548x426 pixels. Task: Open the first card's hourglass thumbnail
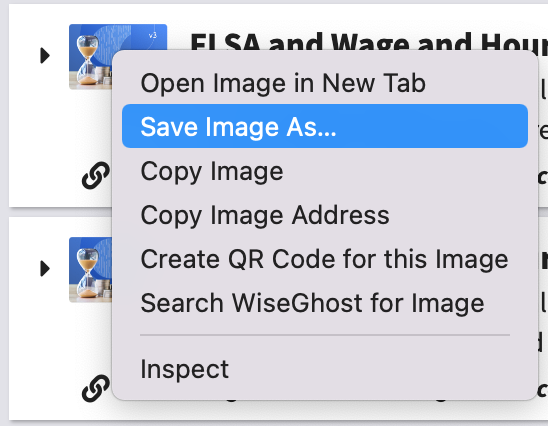click(x=90, y=56)
